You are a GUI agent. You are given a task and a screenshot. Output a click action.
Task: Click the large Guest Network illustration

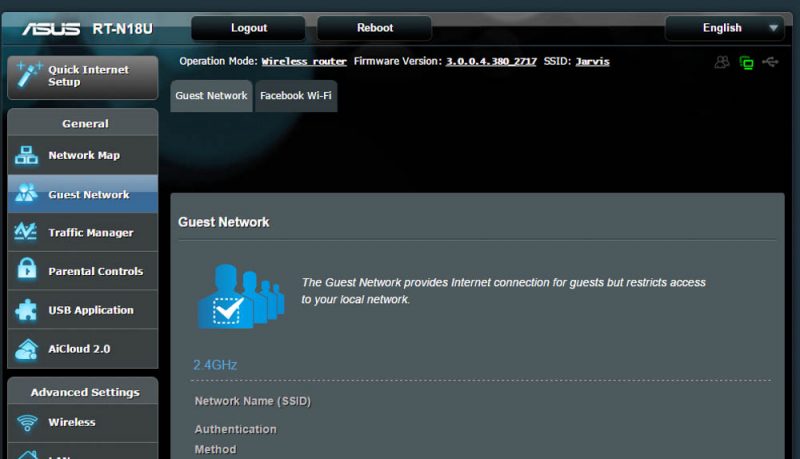[x=240, y=296]
